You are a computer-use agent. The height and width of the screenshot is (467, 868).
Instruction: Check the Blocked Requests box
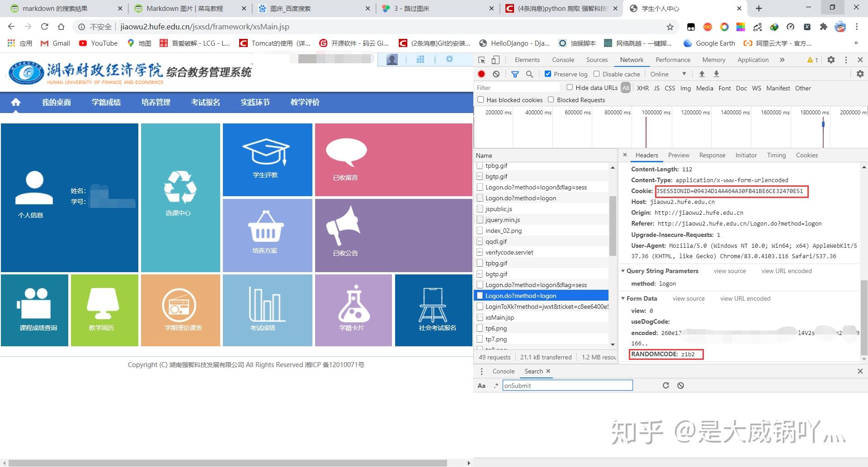551,99
